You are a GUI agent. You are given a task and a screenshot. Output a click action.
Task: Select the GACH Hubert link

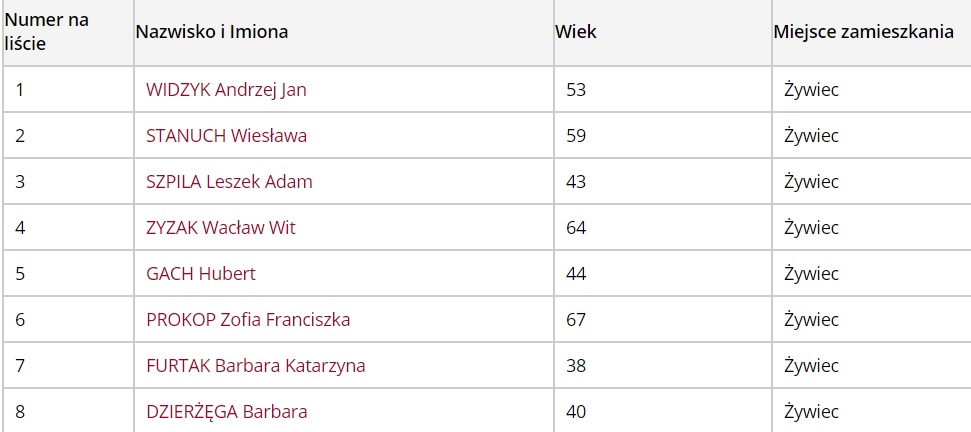pos(201,274)
